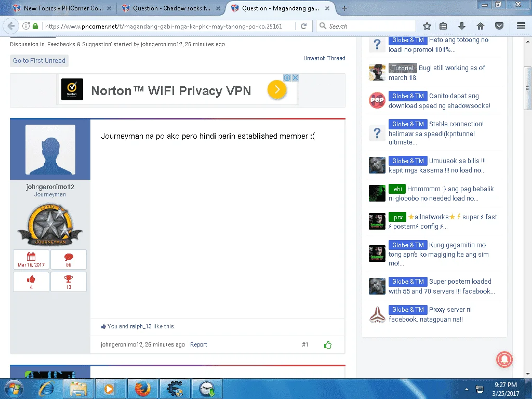
Task: Open the Norton WiFi Privacy VPN ad arrow
Action: (x=277, y=89)
